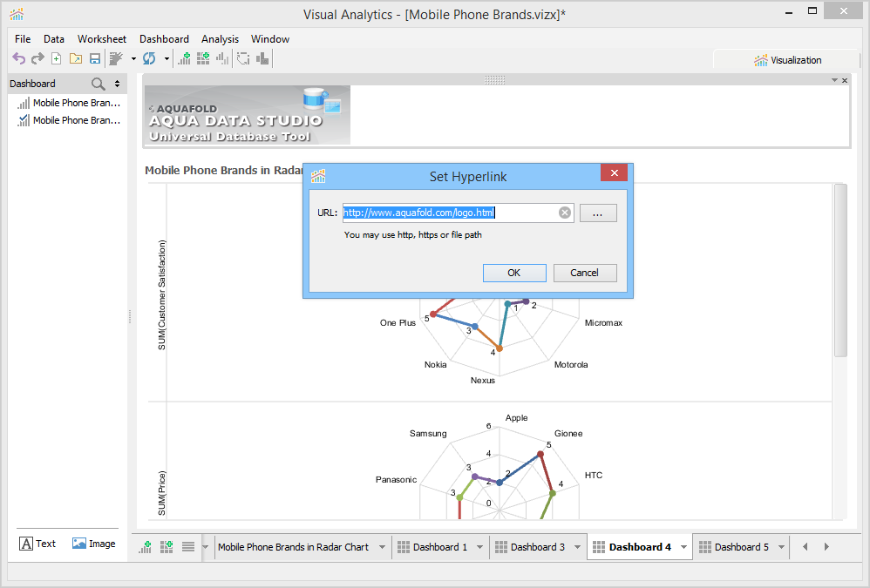Image resolution: width=870 pixels, height=588 pixels.
Task: Add a Text object to dashboard
Action: point(37,544)
